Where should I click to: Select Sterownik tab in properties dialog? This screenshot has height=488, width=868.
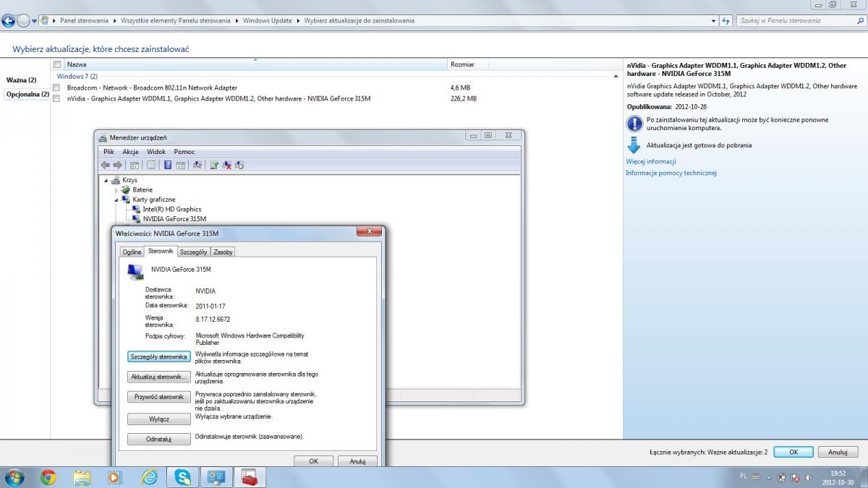pos(161,251)
